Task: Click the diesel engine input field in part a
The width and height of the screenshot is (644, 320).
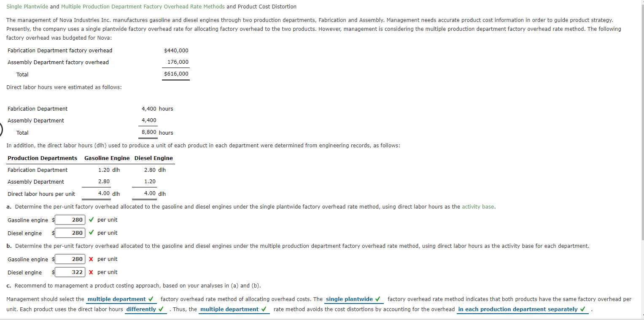Action: click(70, 233)
